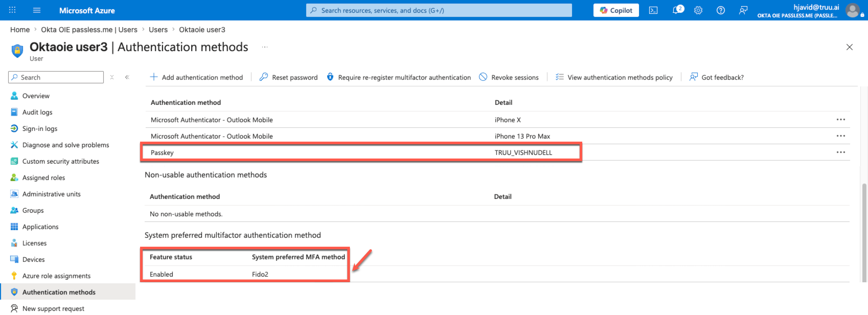Open Applications in the side menu
The image size is (868, 315).
(40, 226)
